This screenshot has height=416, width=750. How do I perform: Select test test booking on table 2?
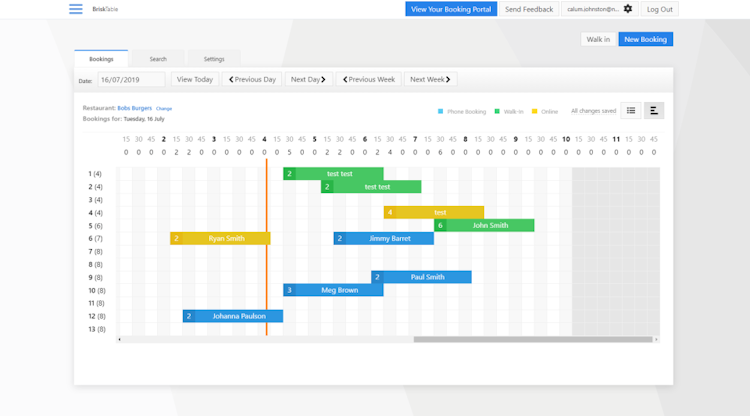click(371, 187)
